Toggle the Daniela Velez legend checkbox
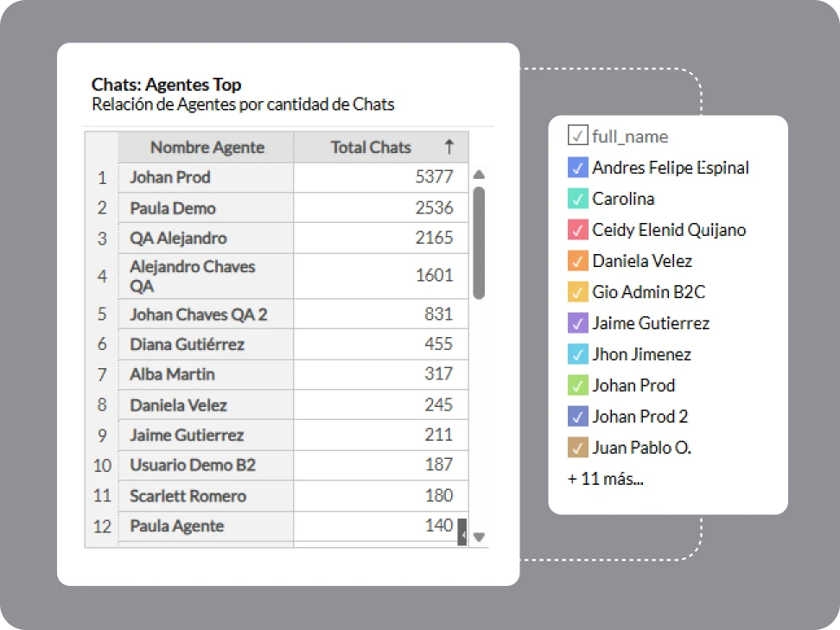This screenshot has height=630, width=840. pyautogui.click(x=577, y=261)
